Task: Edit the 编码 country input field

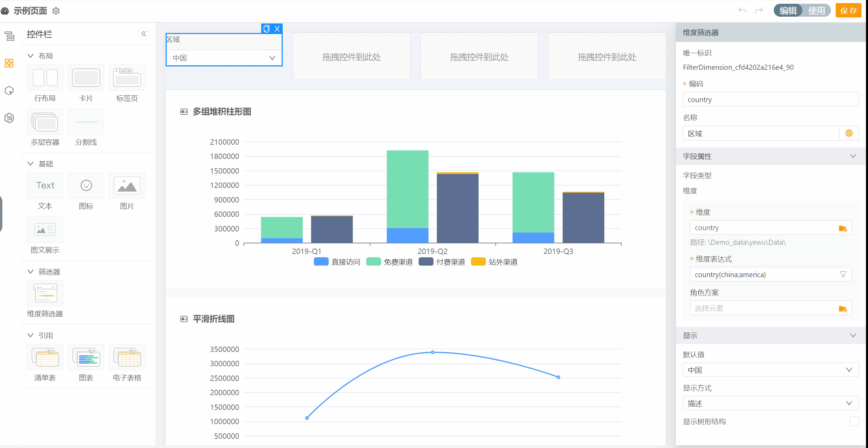Action: 770,99
